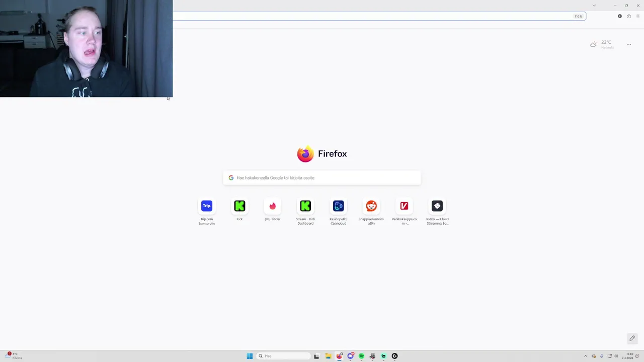
Task: Open the volume speaker icon in tray
Action: [x=616, y=356]
